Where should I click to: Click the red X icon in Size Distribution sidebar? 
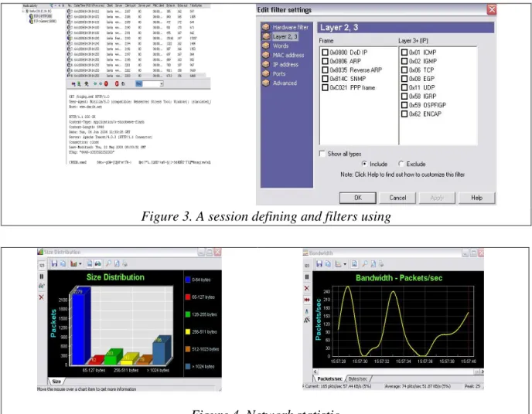coord(42,297)
